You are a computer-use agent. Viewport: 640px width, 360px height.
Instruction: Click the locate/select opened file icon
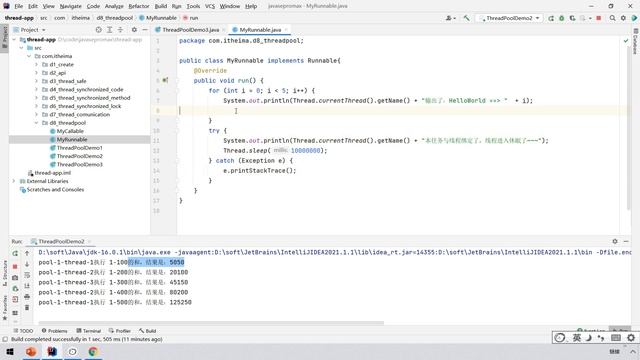pos(98,30)
